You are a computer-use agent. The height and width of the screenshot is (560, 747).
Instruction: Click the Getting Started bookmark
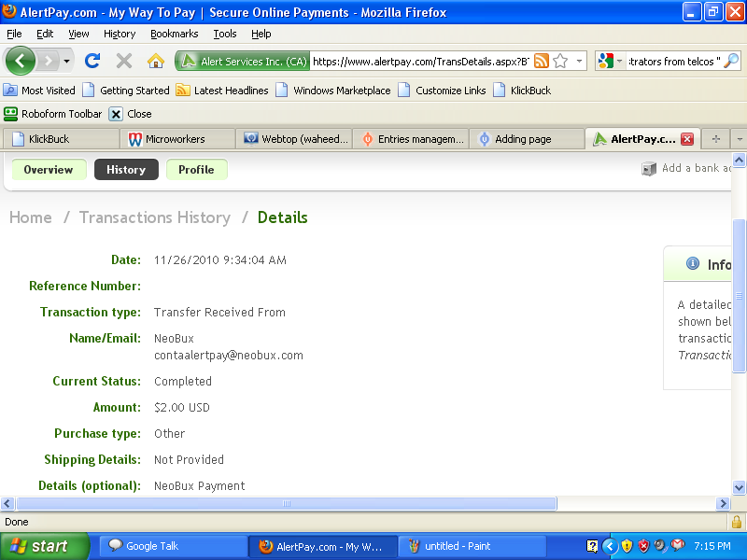[x=126, y=90]
